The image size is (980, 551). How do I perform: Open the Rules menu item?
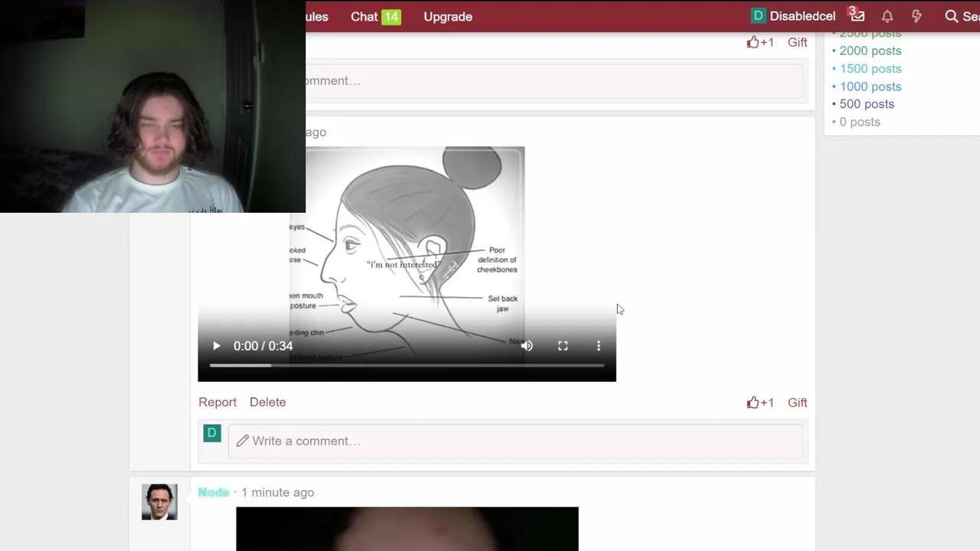click(317, 16)
